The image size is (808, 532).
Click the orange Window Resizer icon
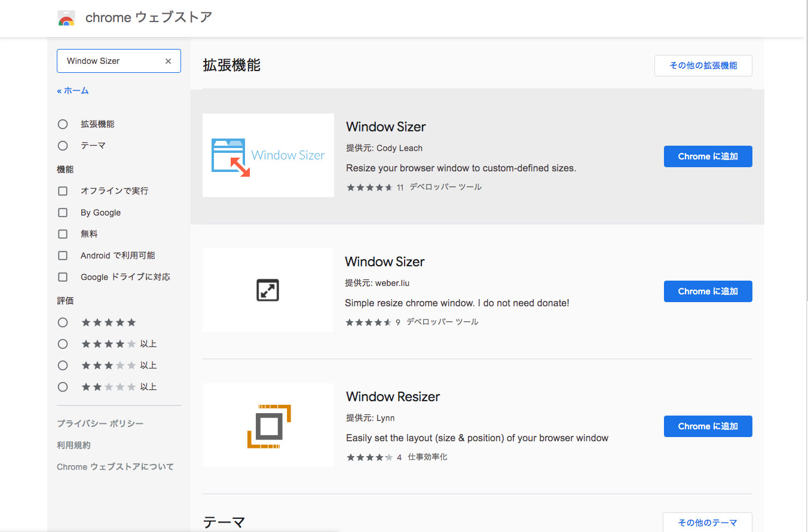click(x=268, y=426)
